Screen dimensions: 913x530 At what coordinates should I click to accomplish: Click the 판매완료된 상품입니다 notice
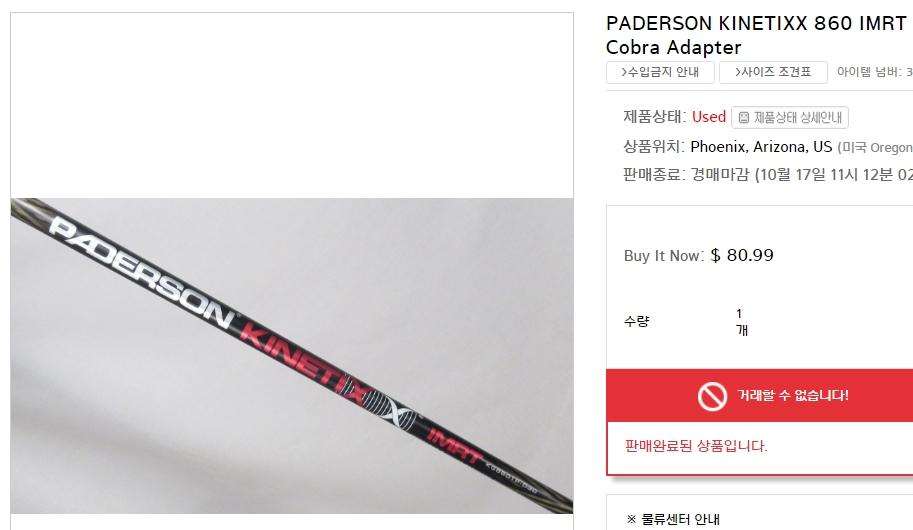(696, 446)
